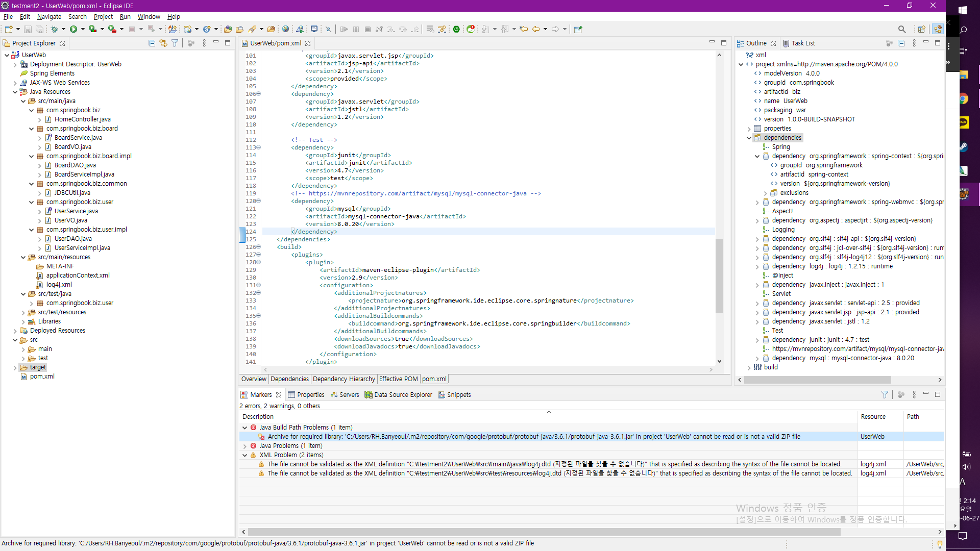980x551 pixels.
Task: Open the web browser globe icon
Action: (286, 29)
